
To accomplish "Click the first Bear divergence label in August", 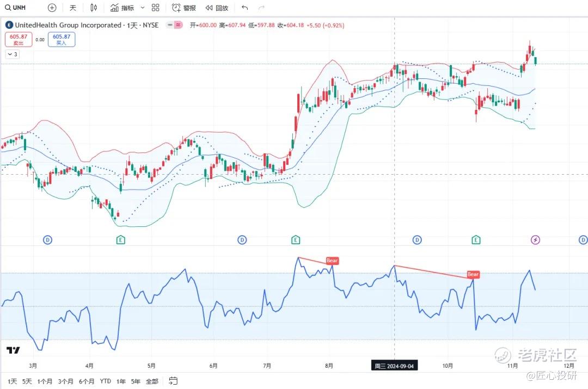I will pos(332,261).
